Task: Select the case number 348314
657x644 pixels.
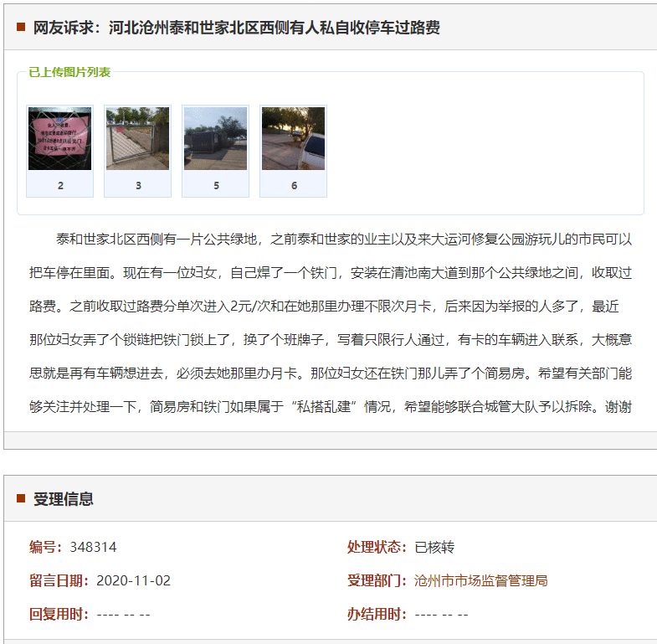Action: [x=93, y=547]
